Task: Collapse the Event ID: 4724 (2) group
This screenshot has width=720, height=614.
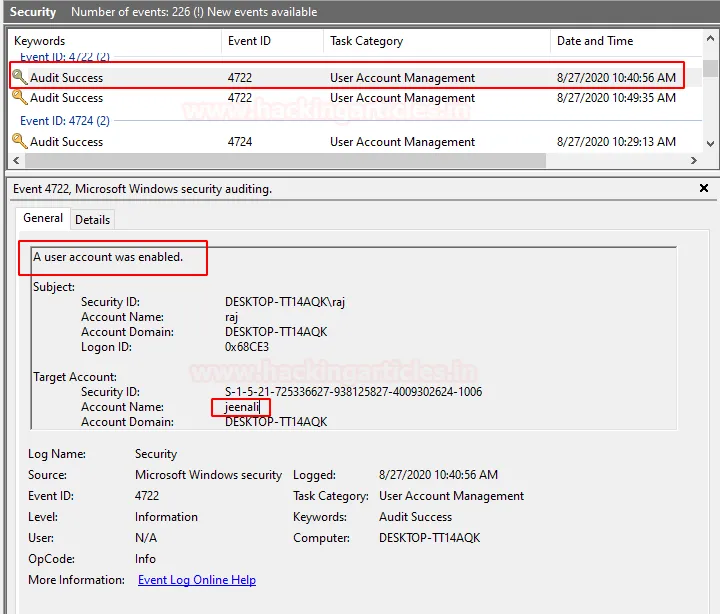Action: click(x=65, y=121)
